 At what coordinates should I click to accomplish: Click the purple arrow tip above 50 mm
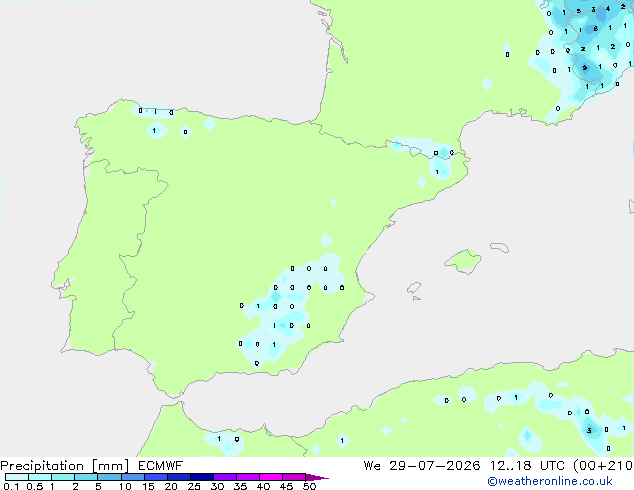tap(317, 477)
